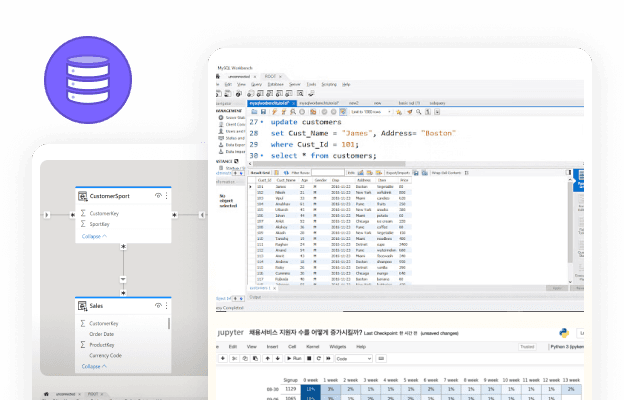
Task: Open Limit to 1000 rows dropdown
Action: [371, 112]
